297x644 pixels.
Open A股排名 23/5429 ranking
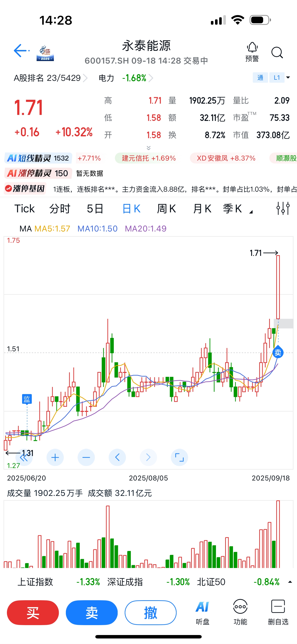pyautogui.click(x=50, y=78)
